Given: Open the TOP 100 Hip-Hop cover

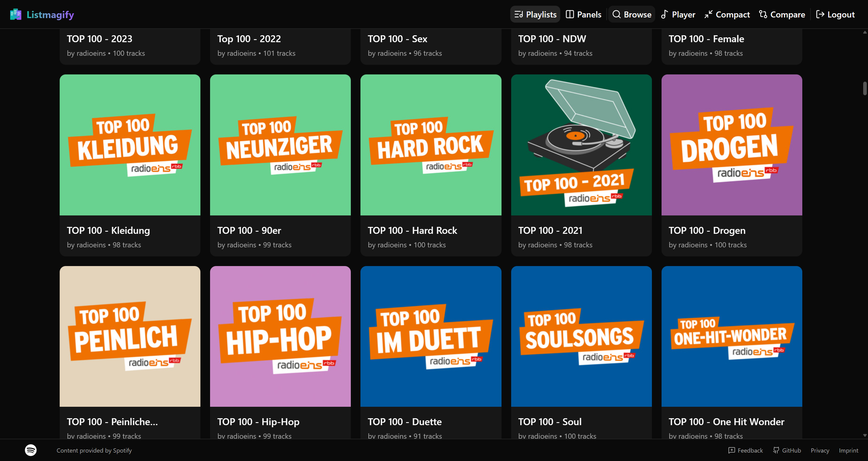Looking at the screenshot, I should click(280, 337).
